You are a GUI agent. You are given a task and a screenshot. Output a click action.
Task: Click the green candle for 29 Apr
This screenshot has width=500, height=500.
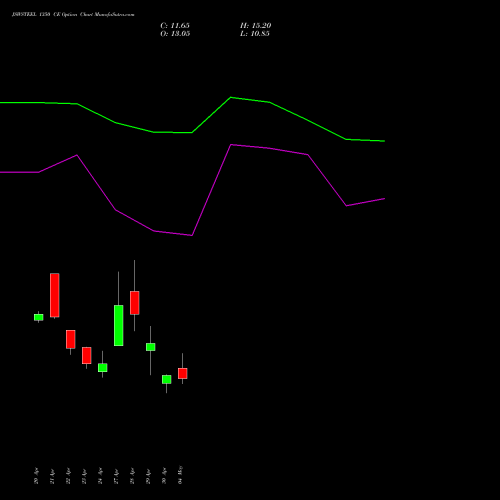tap(151, 347)
